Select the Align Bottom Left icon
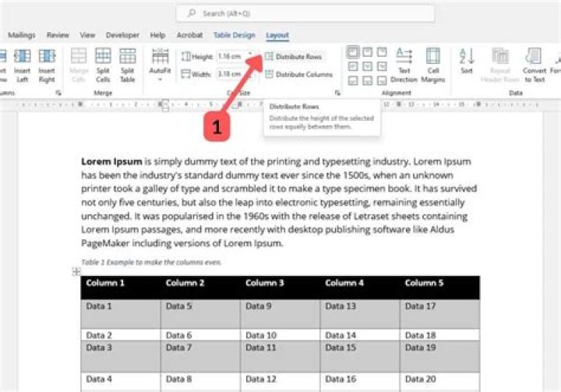Image resolution: width=561 pixels, height=392 pixels. click(353, 80)
